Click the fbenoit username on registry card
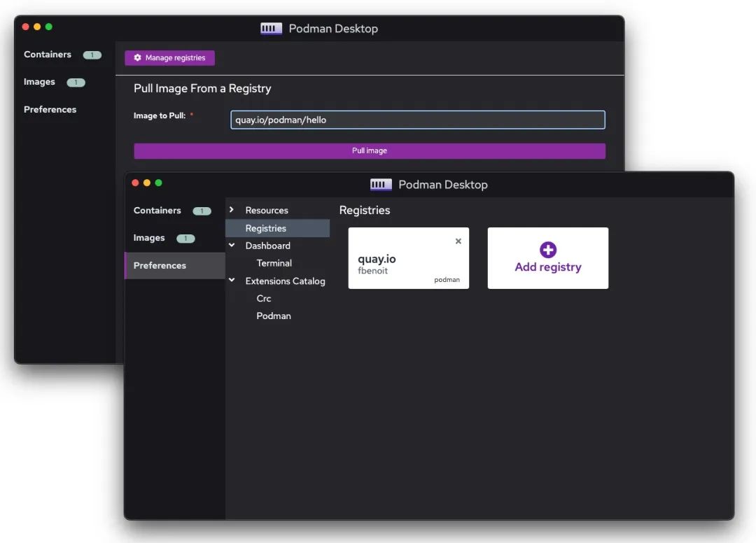Screen dimensions: 756x543 372,271
